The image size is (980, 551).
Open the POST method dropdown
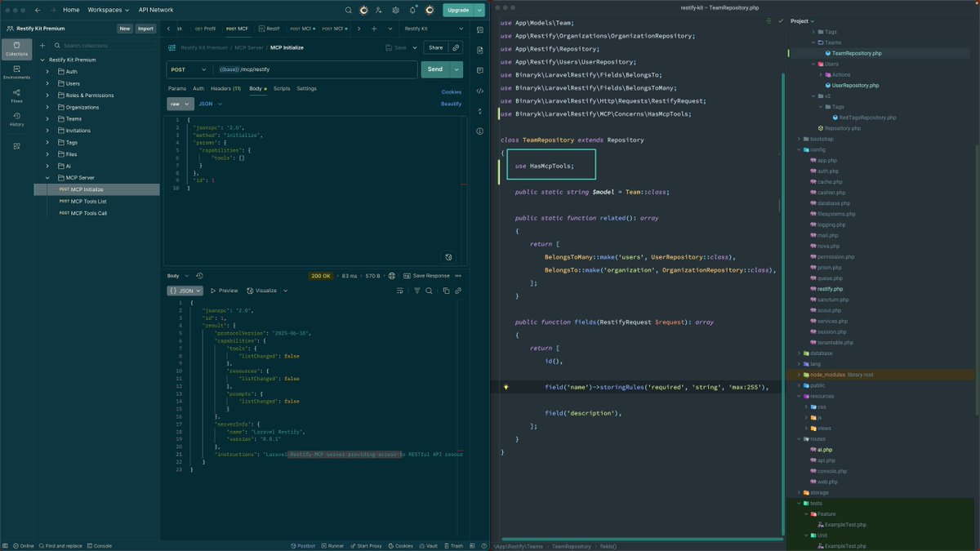pos(189,69)
